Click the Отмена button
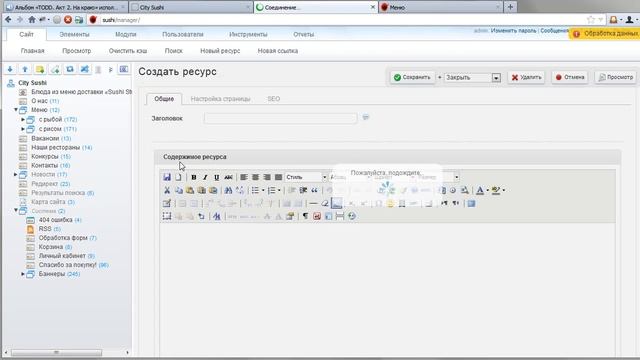Image resolution: width=640 pixels, height=360 pixels. click(x=570, y=77)
